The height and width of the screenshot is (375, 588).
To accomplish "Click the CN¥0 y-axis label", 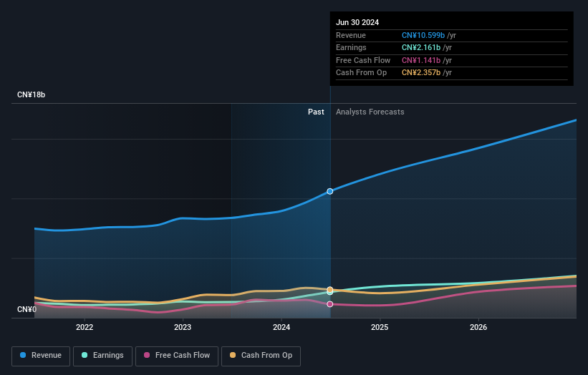I will [27, 309].
